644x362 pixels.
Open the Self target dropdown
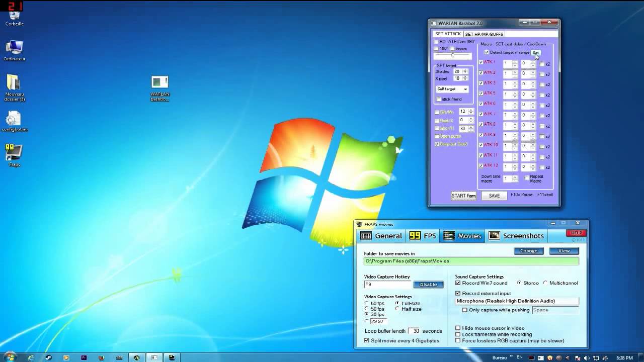452,89
